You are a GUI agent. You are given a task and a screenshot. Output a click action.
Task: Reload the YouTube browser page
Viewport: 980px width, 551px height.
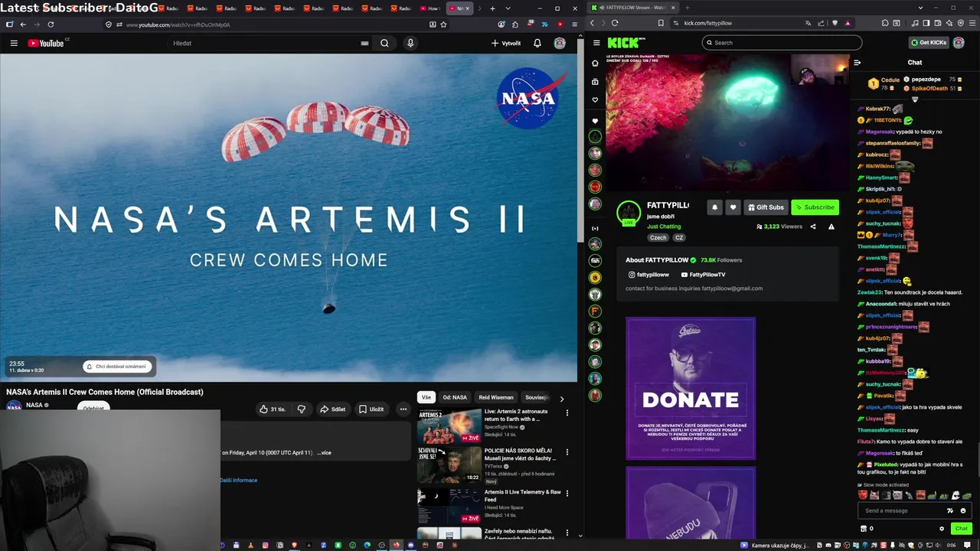51,24
